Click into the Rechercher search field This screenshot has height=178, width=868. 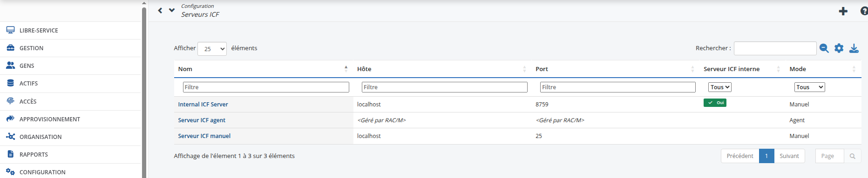pos(775,48)
